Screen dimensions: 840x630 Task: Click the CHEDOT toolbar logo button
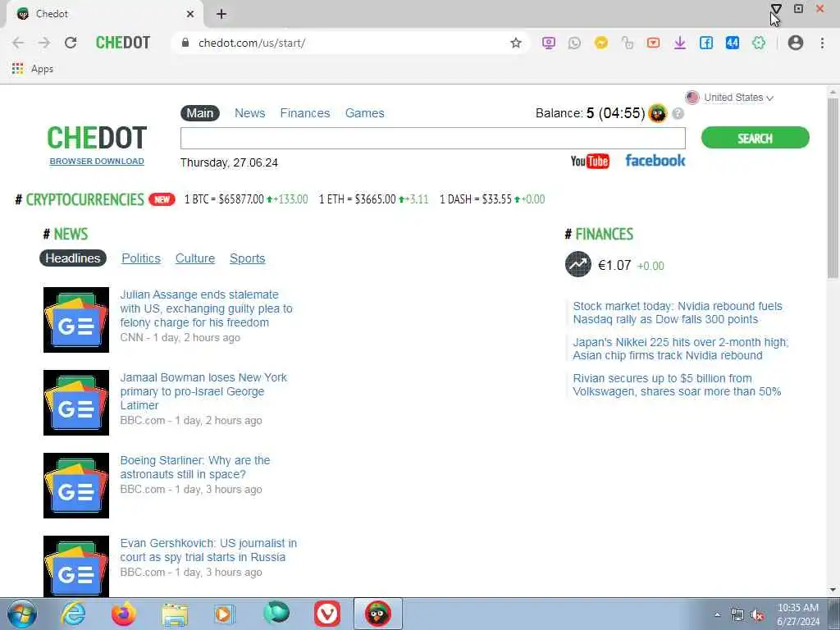point(123,43)
